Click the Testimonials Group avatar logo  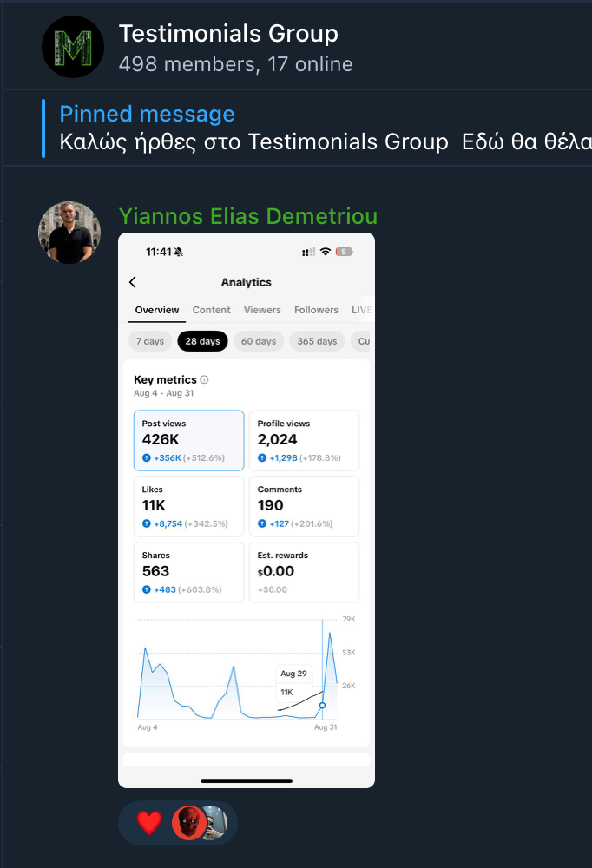[73, 47]
